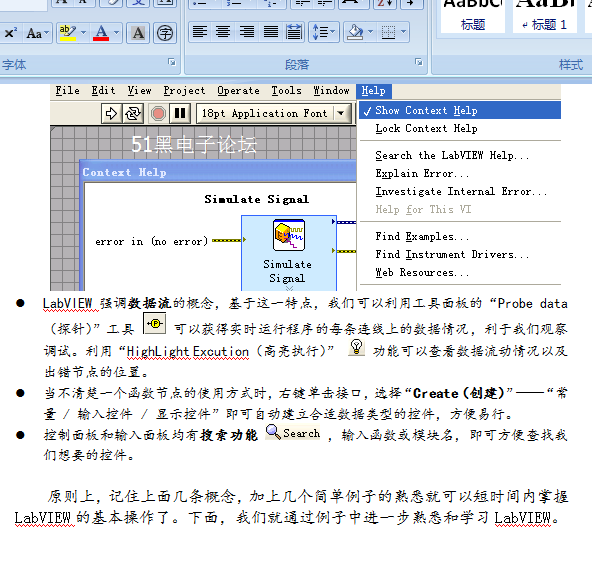This screenshot has width=592, height=585.
Task: Click bold 搜索功能 text in bullet
Action: [x=229, y=435]
